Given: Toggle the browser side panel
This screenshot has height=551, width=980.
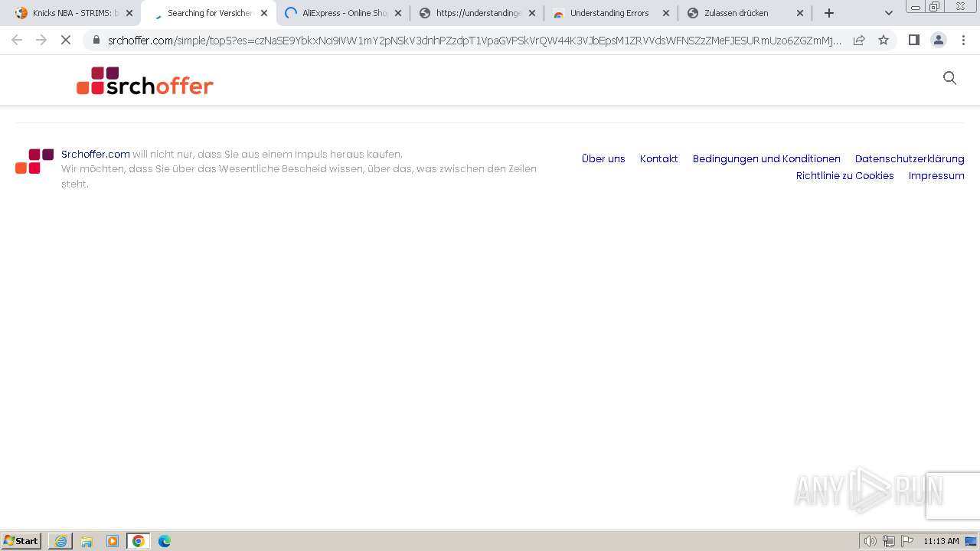Looking at the screenshot, I should (x=913, y=40).
